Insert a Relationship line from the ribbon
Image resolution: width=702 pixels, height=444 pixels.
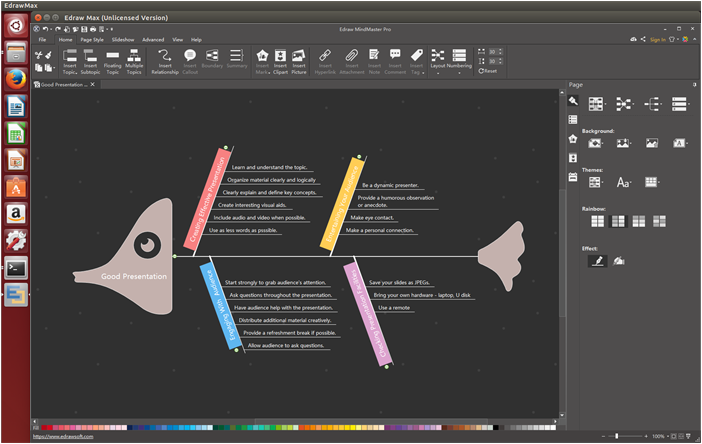tap(165, 60)
